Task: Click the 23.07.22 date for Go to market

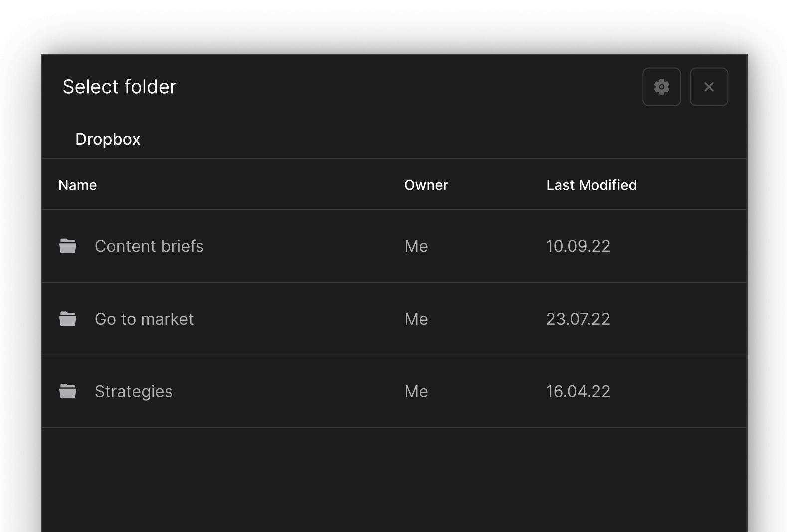Action: 578,319
